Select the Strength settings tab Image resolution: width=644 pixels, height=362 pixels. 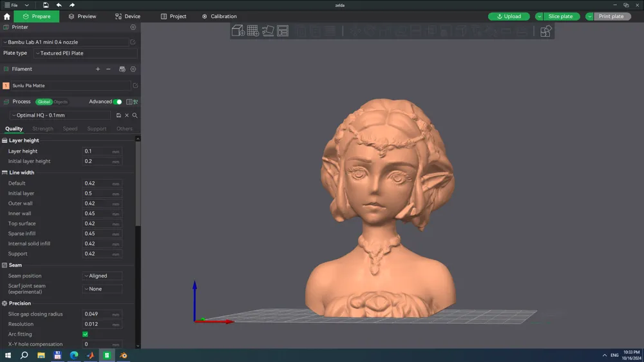[43, 129]
